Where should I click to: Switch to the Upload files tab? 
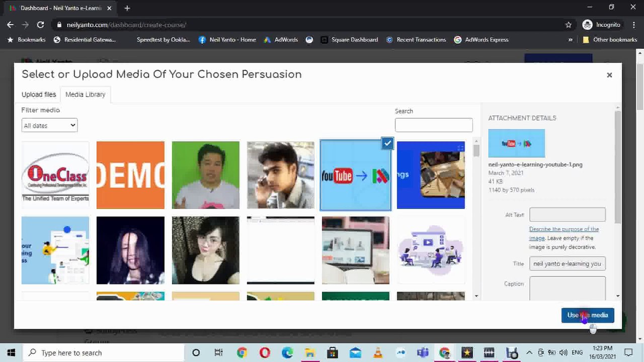[x=39, y=95]
